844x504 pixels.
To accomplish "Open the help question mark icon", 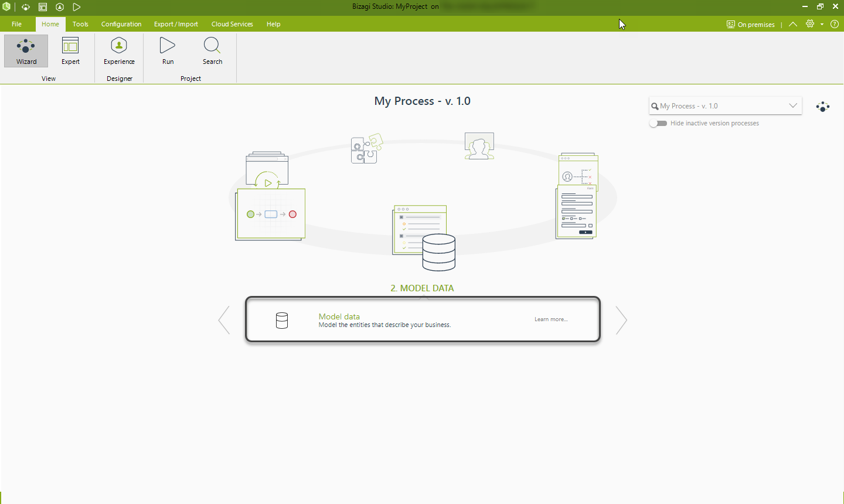I will click(835, 24).
